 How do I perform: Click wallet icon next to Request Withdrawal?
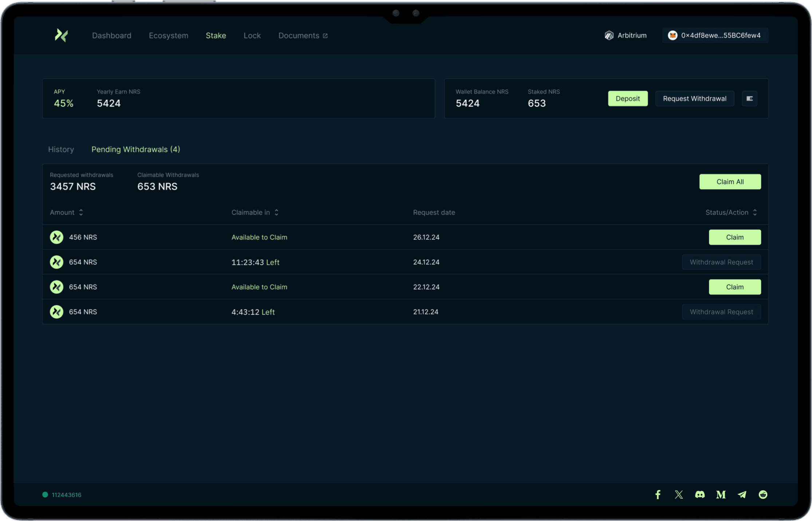[749, 98]
